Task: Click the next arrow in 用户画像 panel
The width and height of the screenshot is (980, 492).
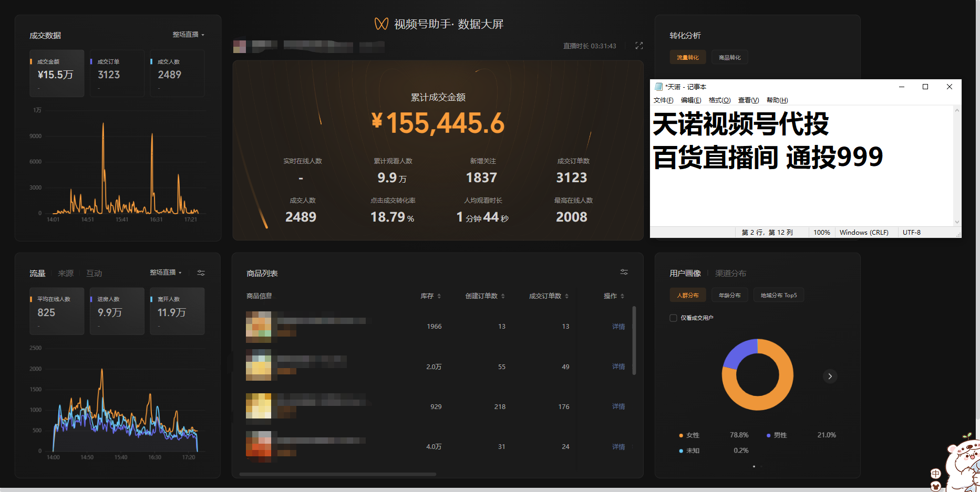Action: (830, 376)
